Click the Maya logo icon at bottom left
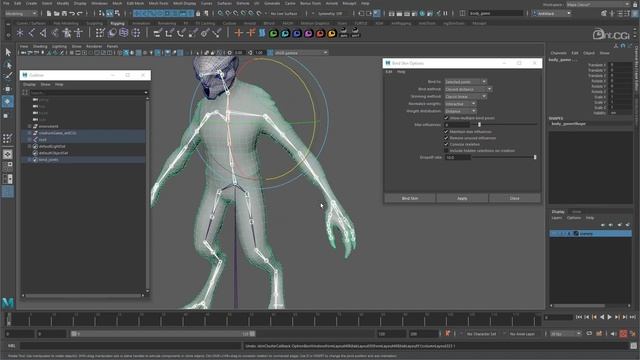Screen dimensions: 640x360 [8, 302]
